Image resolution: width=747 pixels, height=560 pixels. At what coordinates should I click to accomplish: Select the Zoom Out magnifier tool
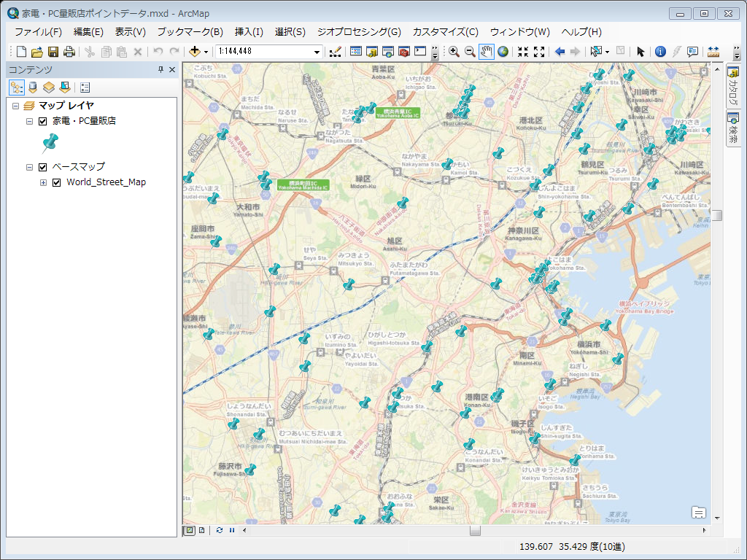point(470,52)
